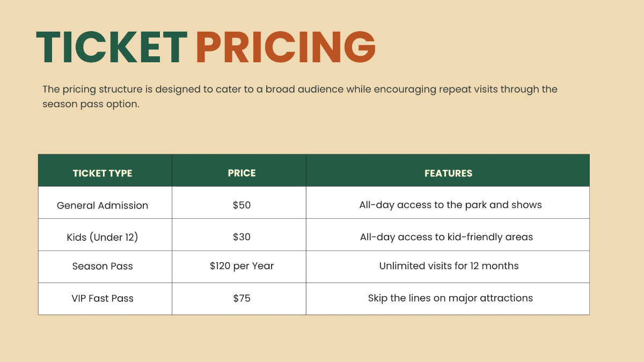Select the '$30' price cell
This screenshot has width=644, height=362.
241,237
